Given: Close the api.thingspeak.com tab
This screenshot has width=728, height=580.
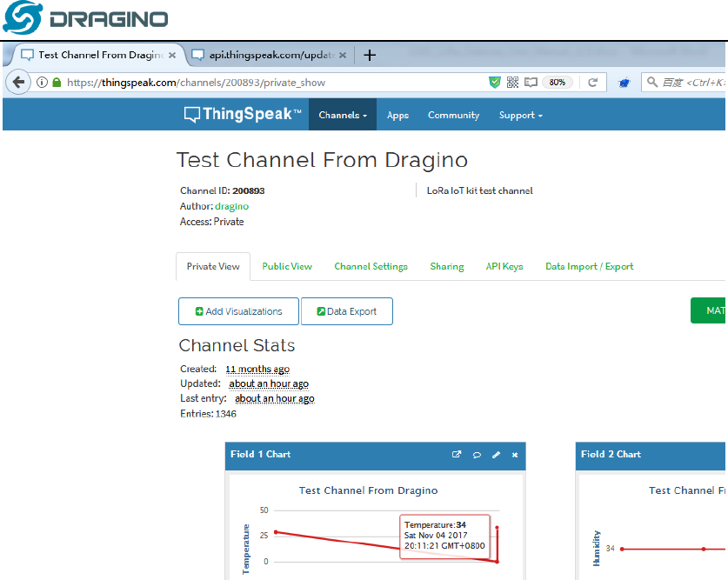Looking at the screenshot, I should [343, 55].
